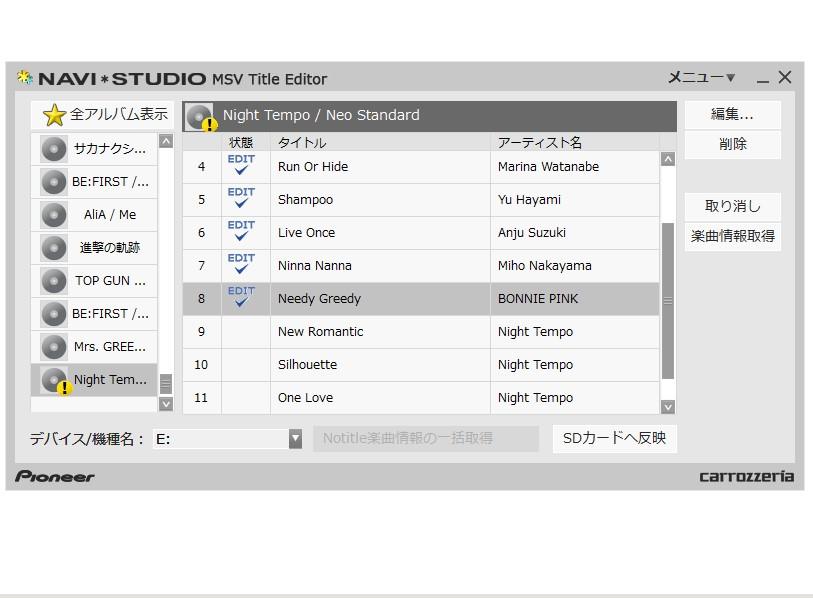Select the AliA / Me album

click(x=94, y=215)
